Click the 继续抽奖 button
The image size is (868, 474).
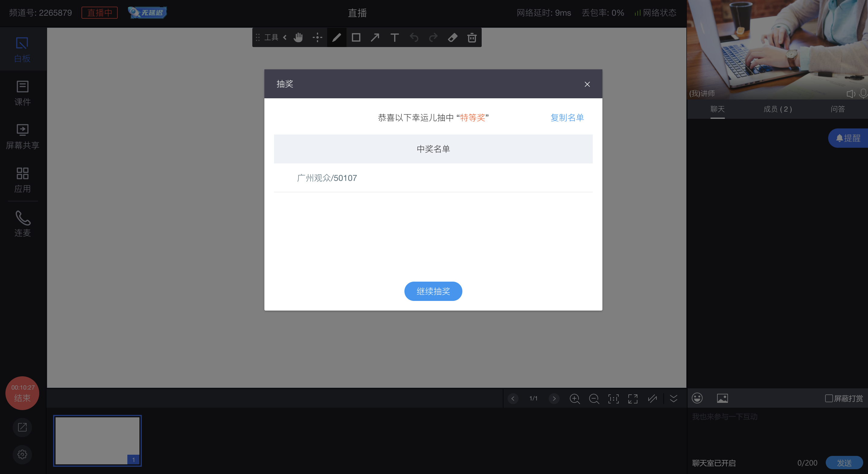[433, 291]
